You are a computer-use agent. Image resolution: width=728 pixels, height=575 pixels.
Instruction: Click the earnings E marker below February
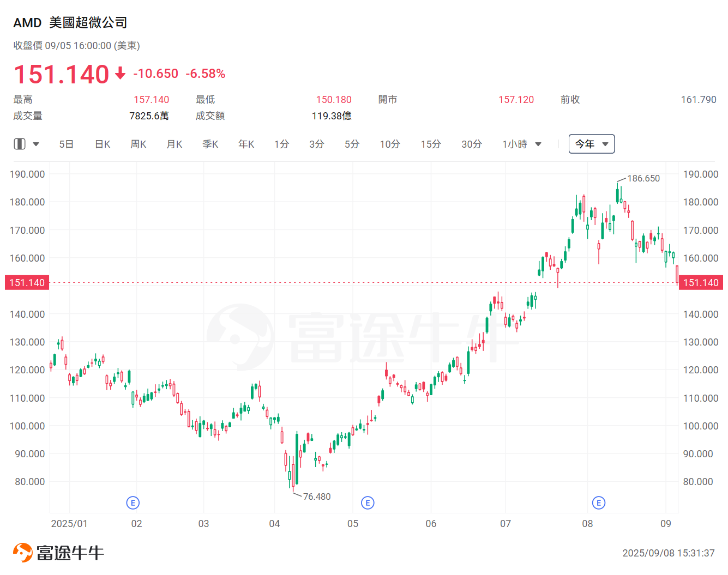pyautogui.click(x=133, y=503)
